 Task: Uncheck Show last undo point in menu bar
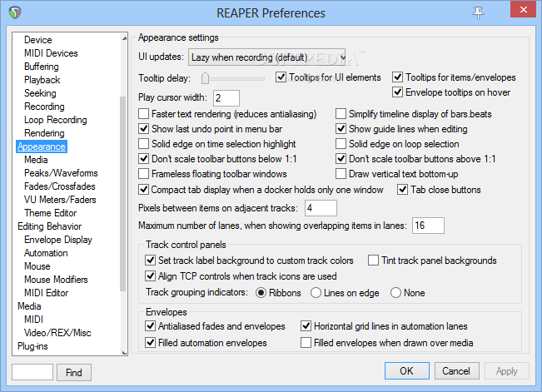(x=143, y=129)
